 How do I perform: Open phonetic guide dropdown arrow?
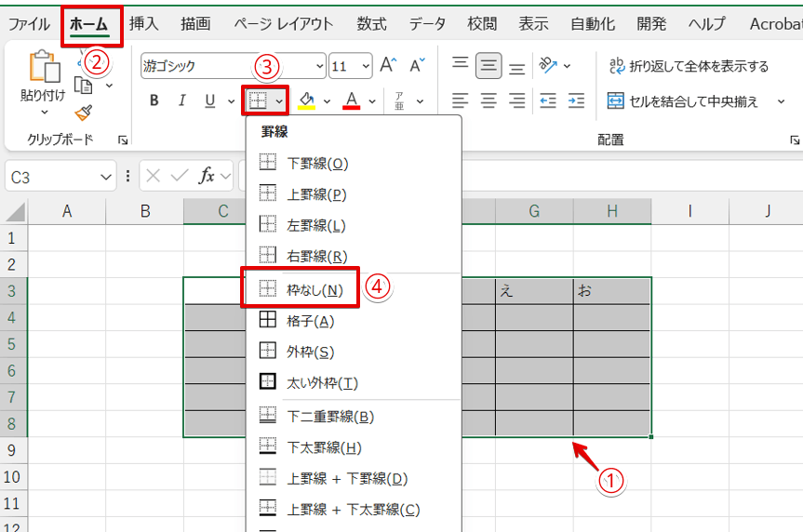coord(420,101)
